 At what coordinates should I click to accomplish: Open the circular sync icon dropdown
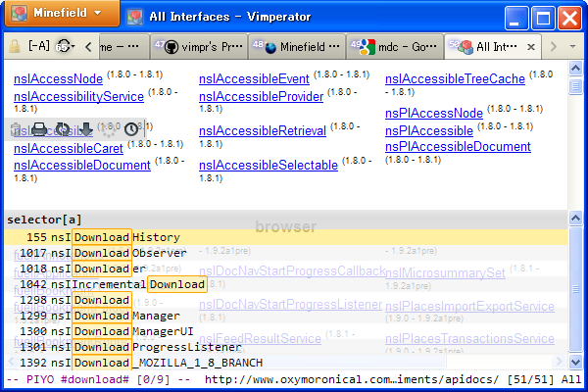pos(66,46)
